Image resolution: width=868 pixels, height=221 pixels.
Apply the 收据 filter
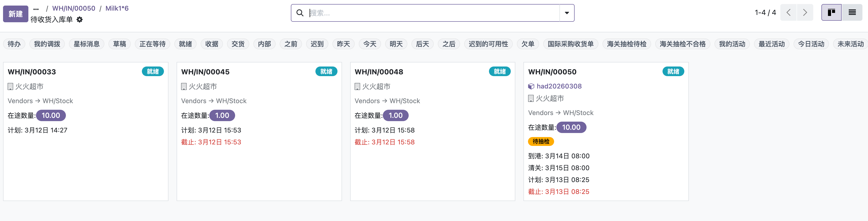pos(212,44)
